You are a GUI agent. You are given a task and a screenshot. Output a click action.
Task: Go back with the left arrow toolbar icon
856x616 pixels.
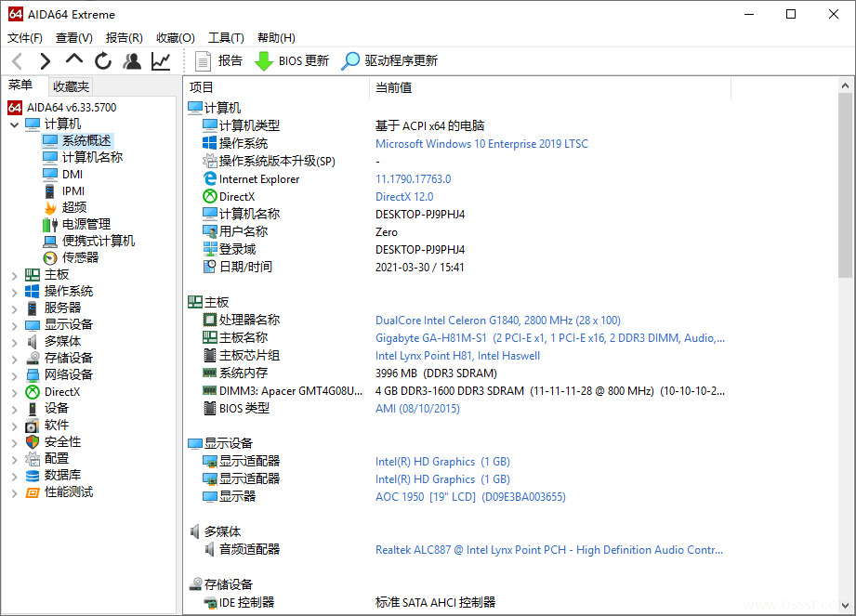(x=17, y=61)
